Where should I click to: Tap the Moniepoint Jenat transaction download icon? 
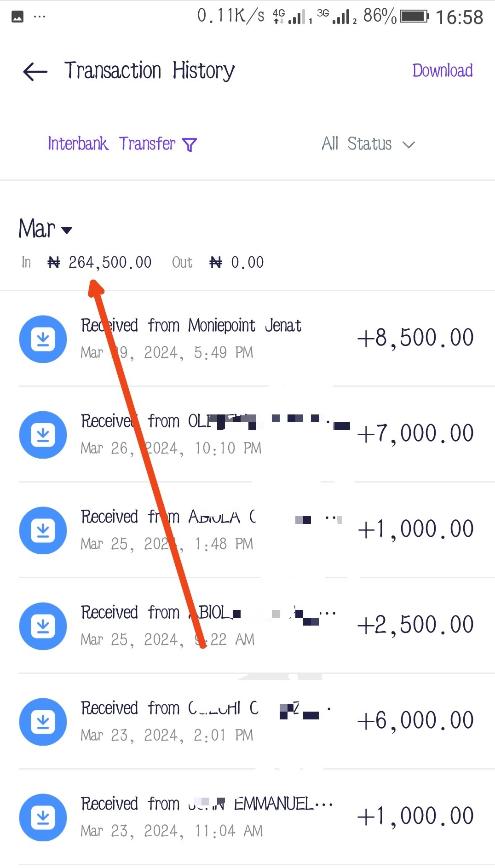[x=43, y=339]
